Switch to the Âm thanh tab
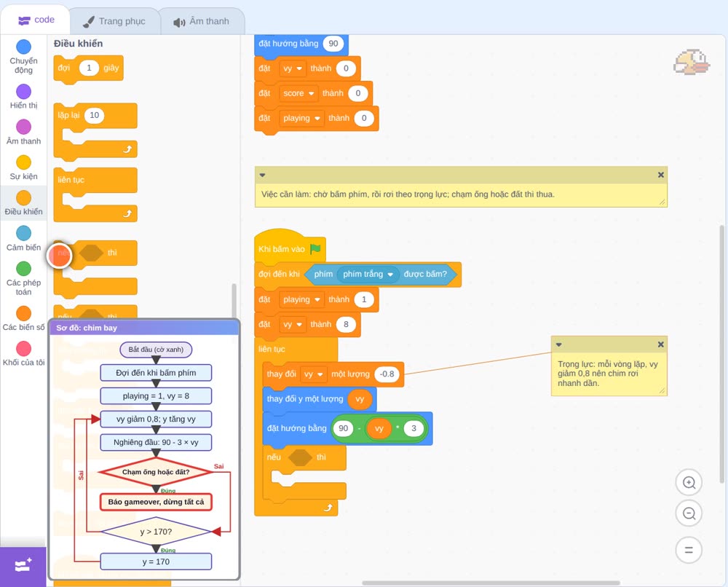This screenshot has height=587, width=728. click(x=202, y=21)
